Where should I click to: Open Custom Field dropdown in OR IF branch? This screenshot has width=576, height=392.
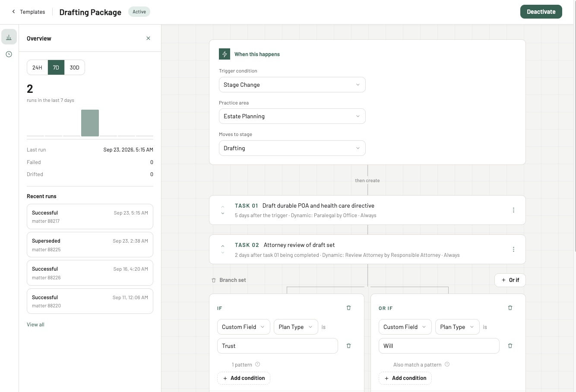[405, 327]
